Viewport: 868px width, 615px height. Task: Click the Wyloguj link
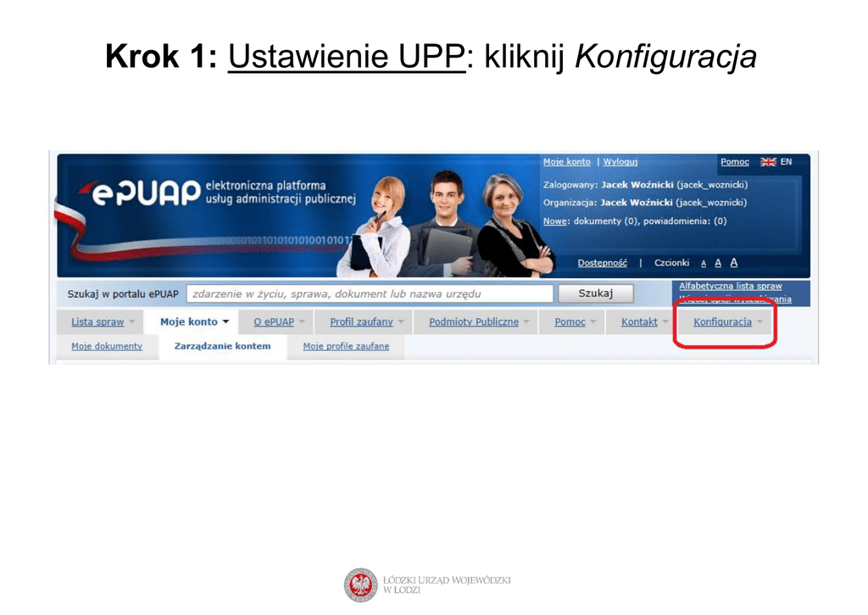point(620,162)
